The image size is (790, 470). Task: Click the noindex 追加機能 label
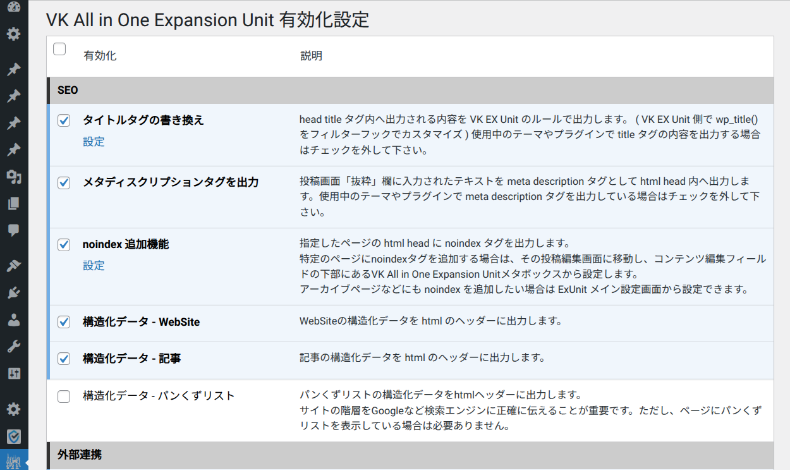coord(125,244)
